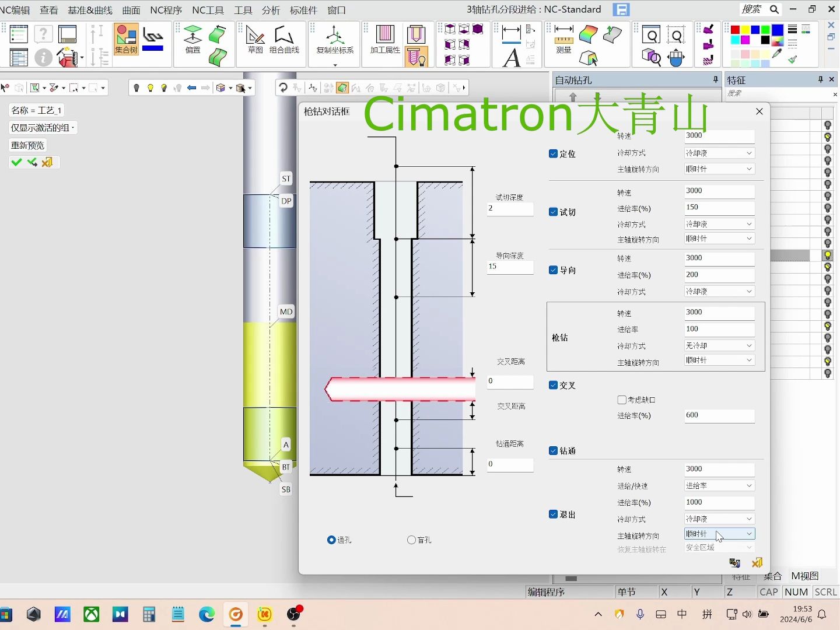Open the 分析 menu

[271, 10]
